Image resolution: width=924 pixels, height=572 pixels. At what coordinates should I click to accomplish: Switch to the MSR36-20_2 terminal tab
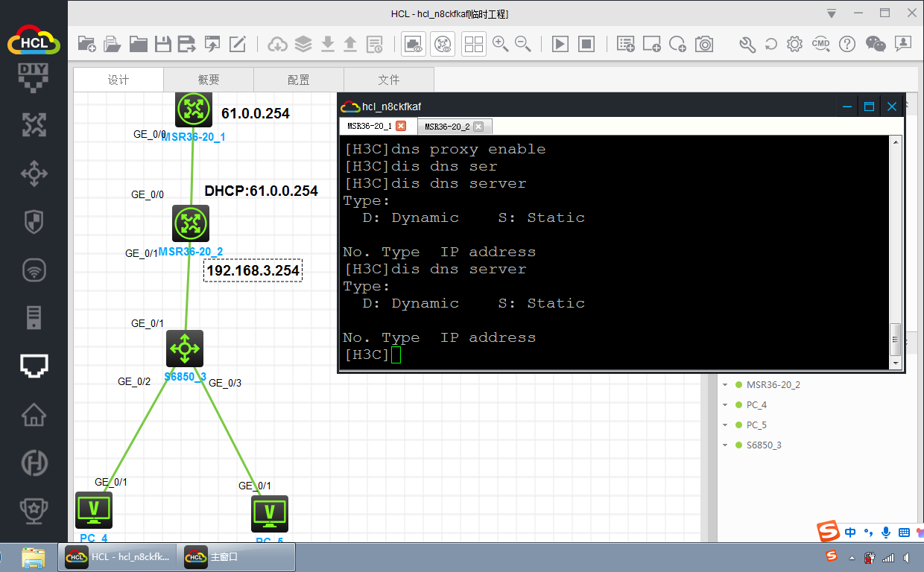coord(447,127)
